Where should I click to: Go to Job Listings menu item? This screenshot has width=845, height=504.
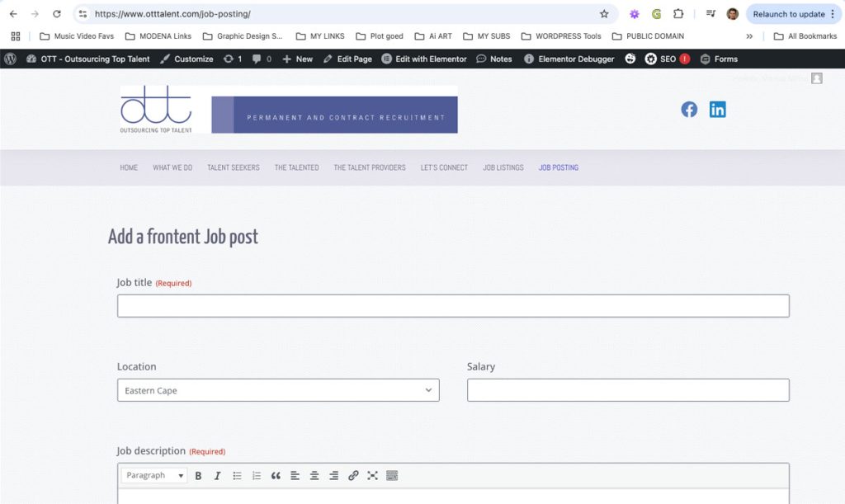click(x=503, y=167)
